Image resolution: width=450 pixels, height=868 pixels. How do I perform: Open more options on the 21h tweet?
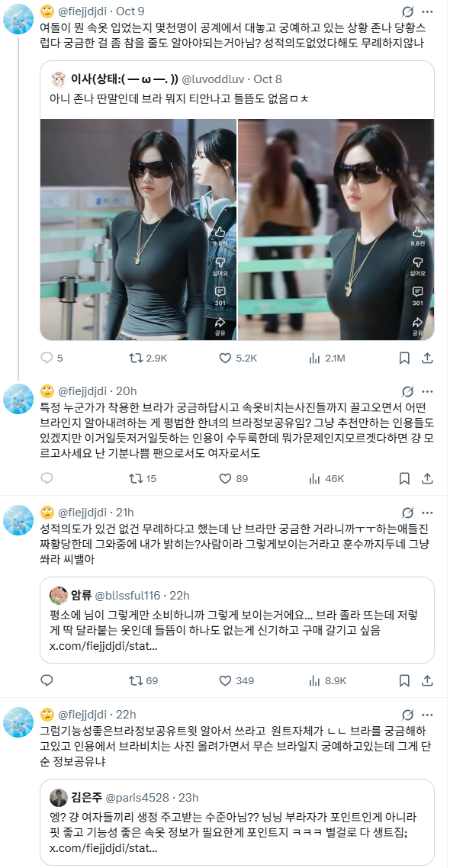(427, 513)
